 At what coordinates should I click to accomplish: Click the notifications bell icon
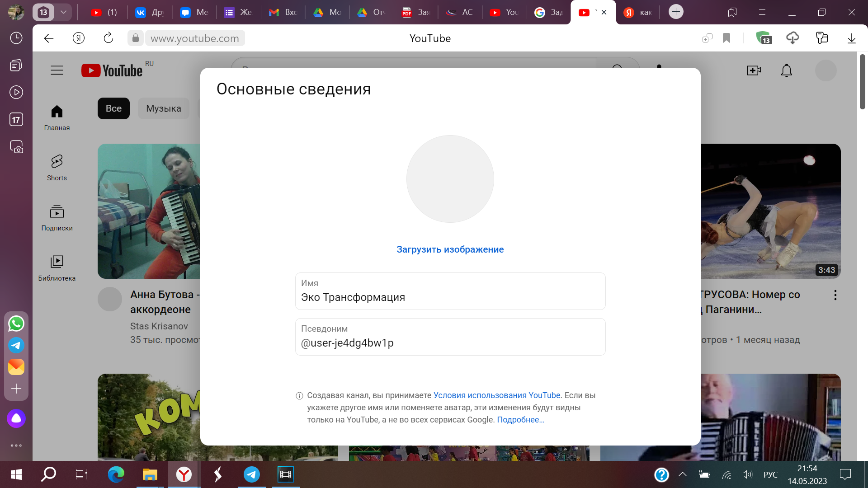coord(787,70)
